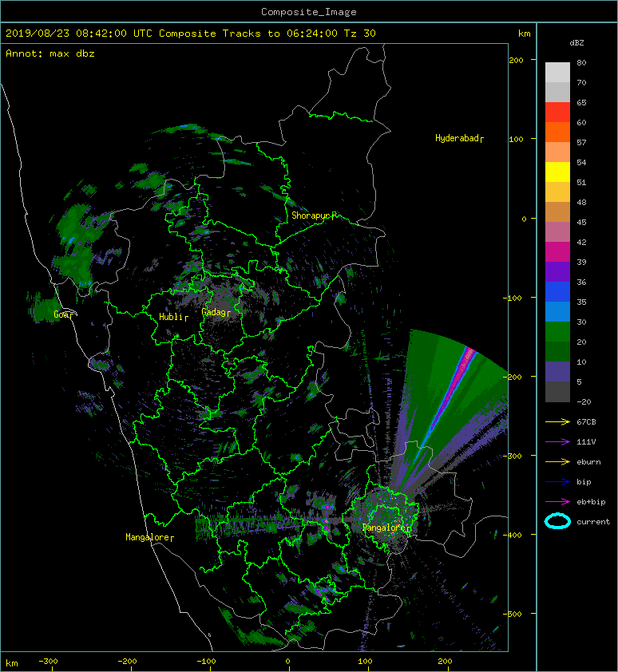
Task: Click the vertical axis -500 km tick label
Action: (x=513, y=615)
